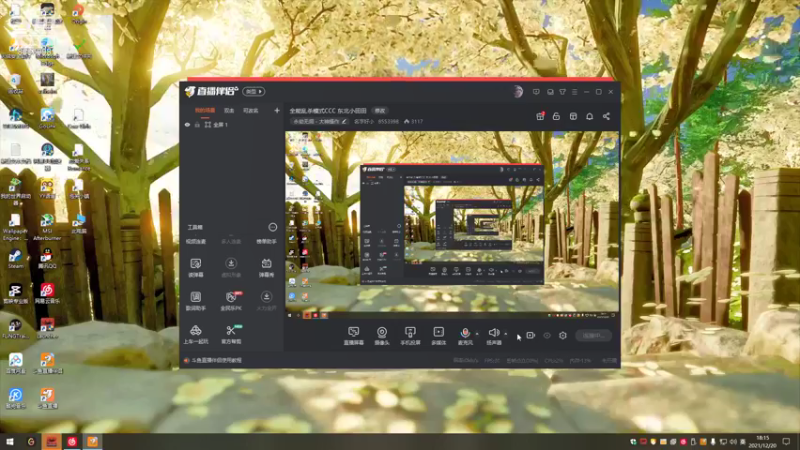Switch to the second scene tab
Viewport: 800px width, 450px height.
(x=229, y=111)
